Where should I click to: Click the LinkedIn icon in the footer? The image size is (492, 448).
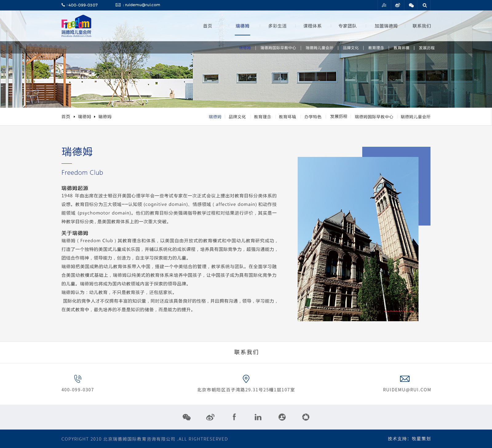click(258, 418)
